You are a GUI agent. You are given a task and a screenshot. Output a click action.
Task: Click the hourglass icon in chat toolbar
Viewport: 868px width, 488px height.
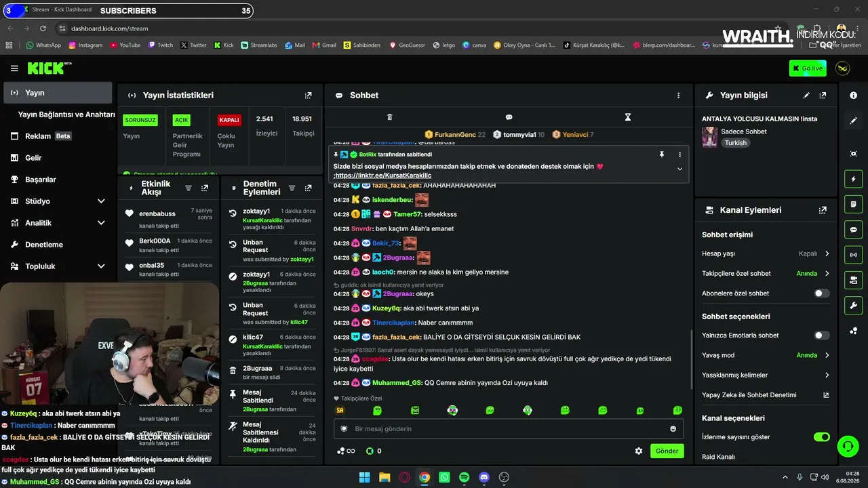(628, 117)
